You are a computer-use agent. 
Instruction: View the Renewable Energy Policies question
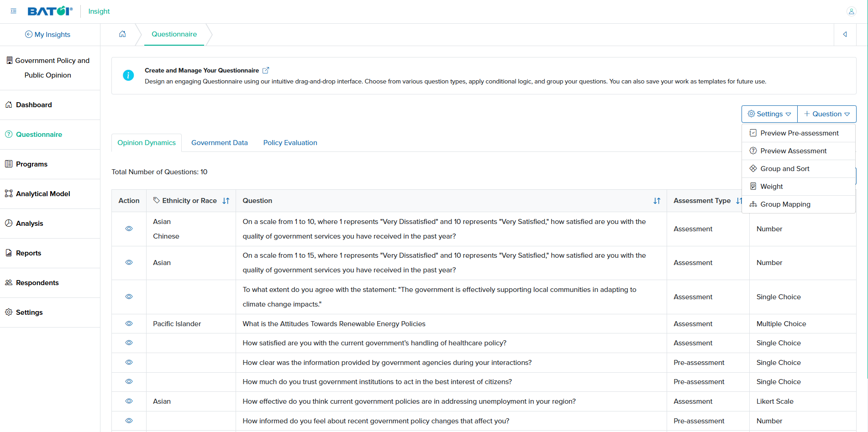[x=129, y=323]
